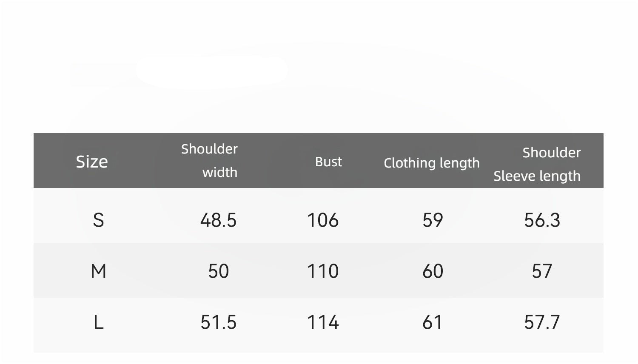
Task: Click the Shoulder Sleeve length header
Action: point(537,164)
